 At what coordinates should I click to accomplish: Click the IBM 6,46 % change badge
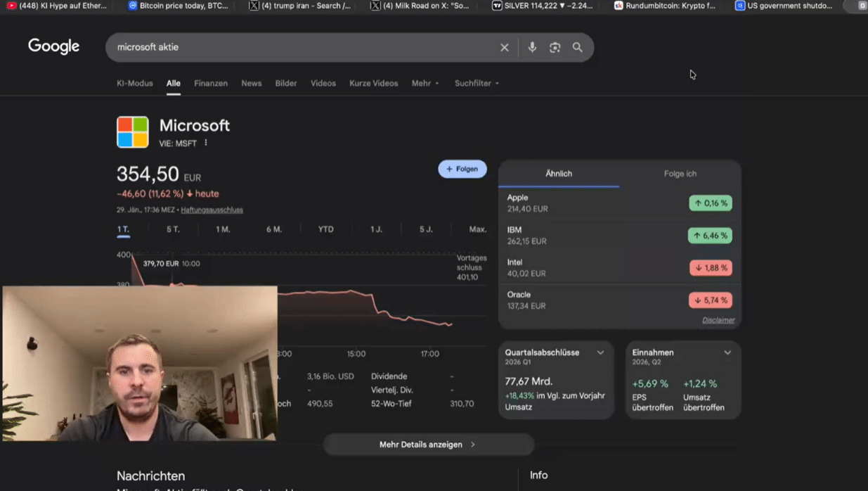pos(711,236)
